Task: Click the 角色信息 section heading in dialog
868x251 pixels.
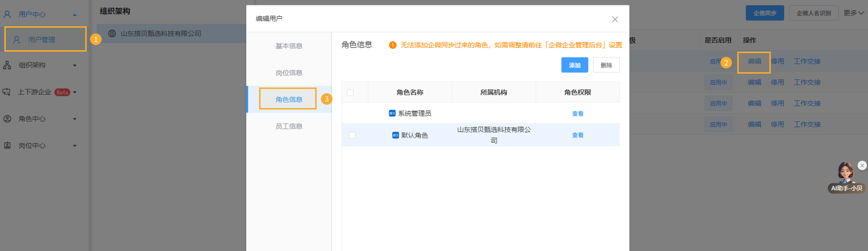Action: (x=357, y=44)
